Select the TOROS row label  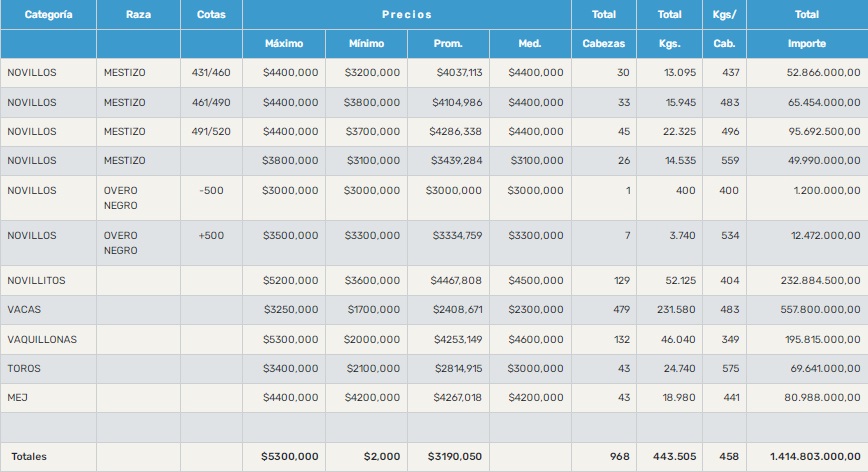click(x=23, y=369)
